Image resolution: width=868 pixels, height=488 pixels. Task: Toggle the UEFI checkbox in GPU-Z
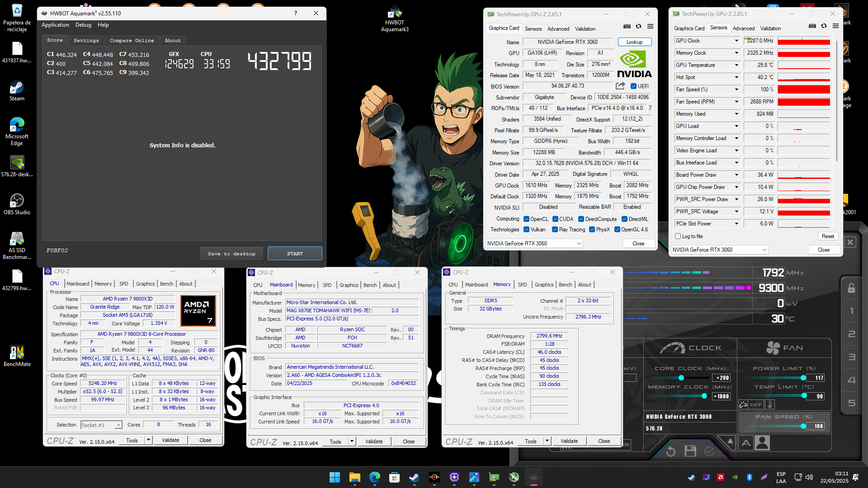point(633,86)
